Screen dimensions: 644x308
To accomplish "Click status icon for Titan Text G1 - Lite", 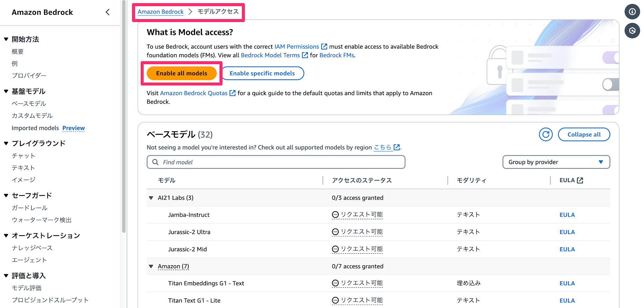I will click(335, 300).
